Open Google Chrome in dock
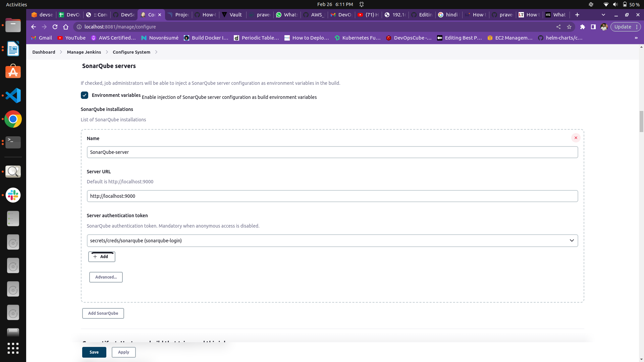 tap(13, 119)
